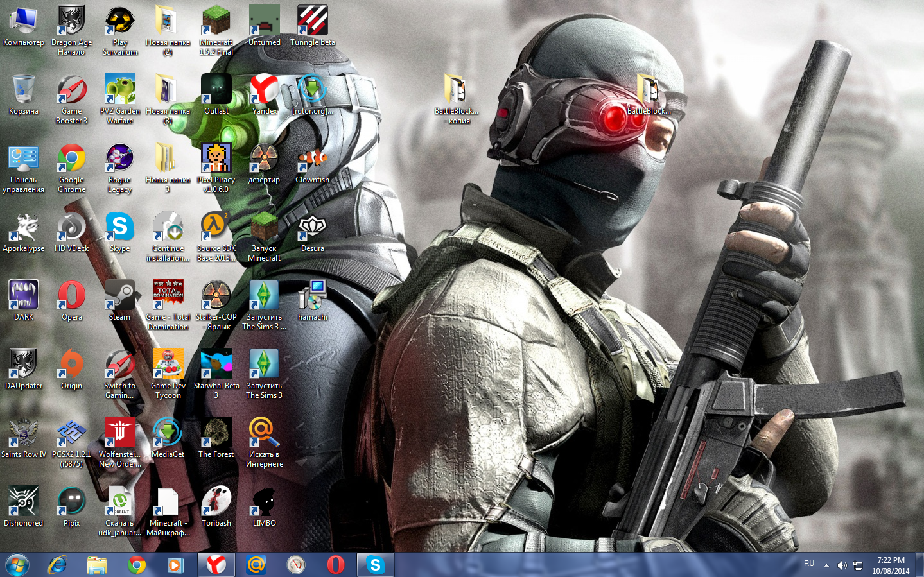Viewport: 924px width, 577px height.
Task: Open Dragon Age Начало desktop shortcut
Action: 71,30
